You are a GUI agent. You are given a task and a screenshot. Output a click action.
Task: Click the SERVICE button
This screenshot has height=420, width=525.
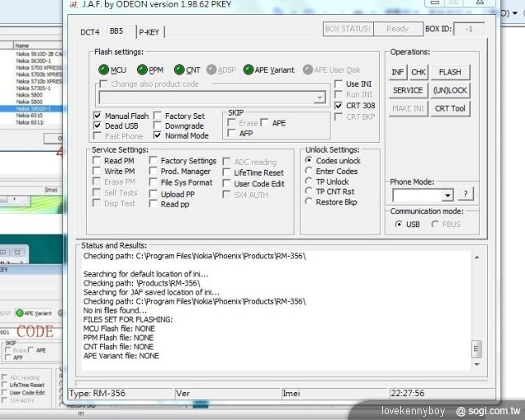[x=409, y=90]
